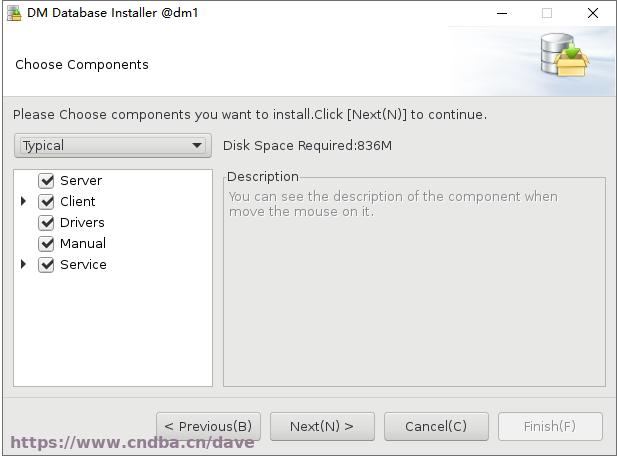Open the Typical install type dropdown
619x458 pixels.
point(113,146)
